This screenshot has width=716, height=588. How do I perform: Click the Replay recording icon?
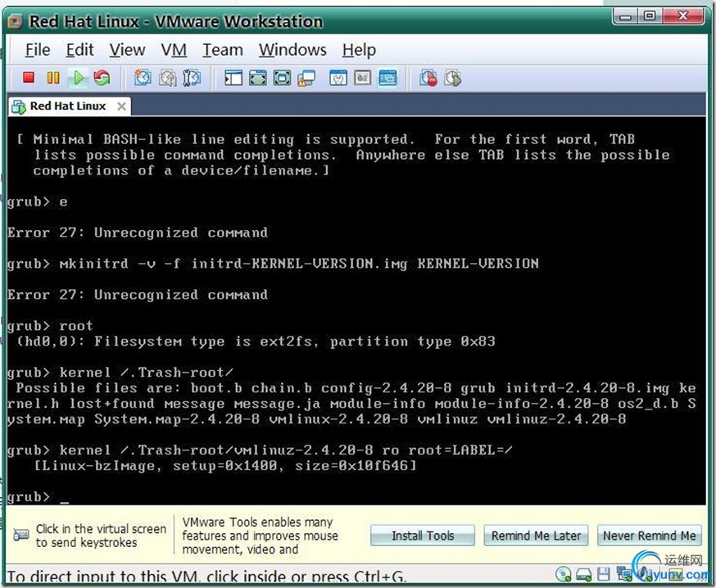click(x=453, y=78)
